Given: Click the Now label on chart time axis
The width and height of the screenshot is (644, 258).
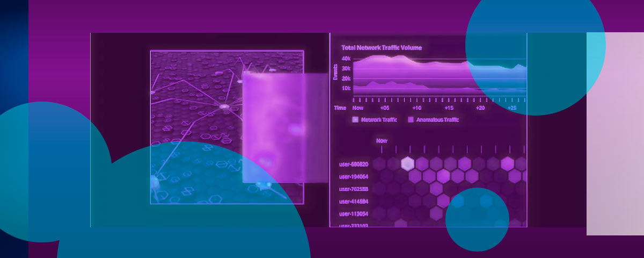Looking at the screenshot, I should (x=357, y=108).
